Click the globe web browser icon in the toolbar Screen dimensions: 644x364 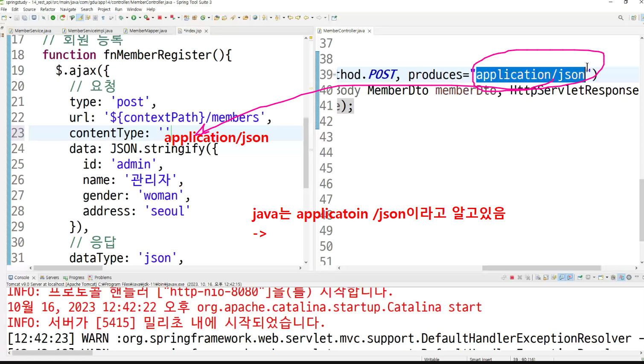click(255, 18)
